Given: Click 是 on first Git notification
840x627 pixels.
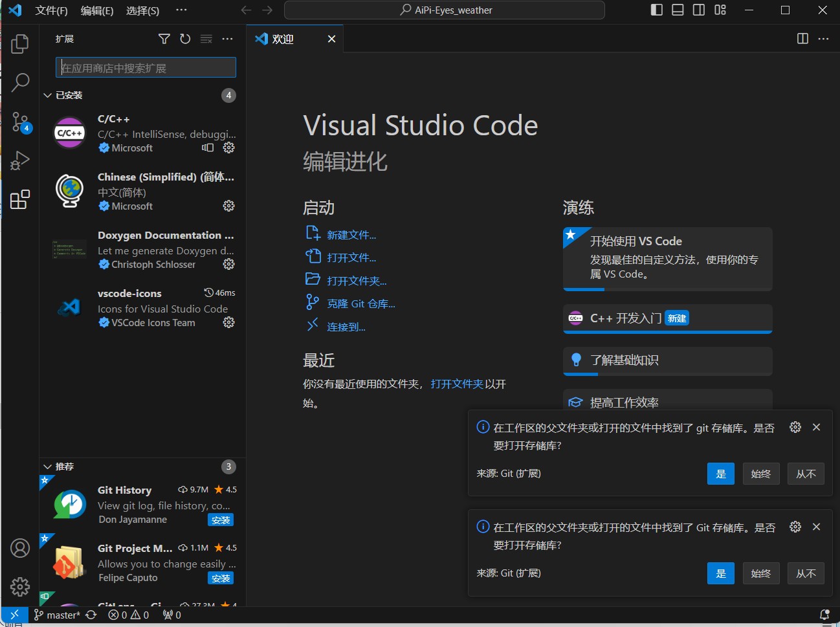Looking at the screenshot, I should tap(721, 474).
